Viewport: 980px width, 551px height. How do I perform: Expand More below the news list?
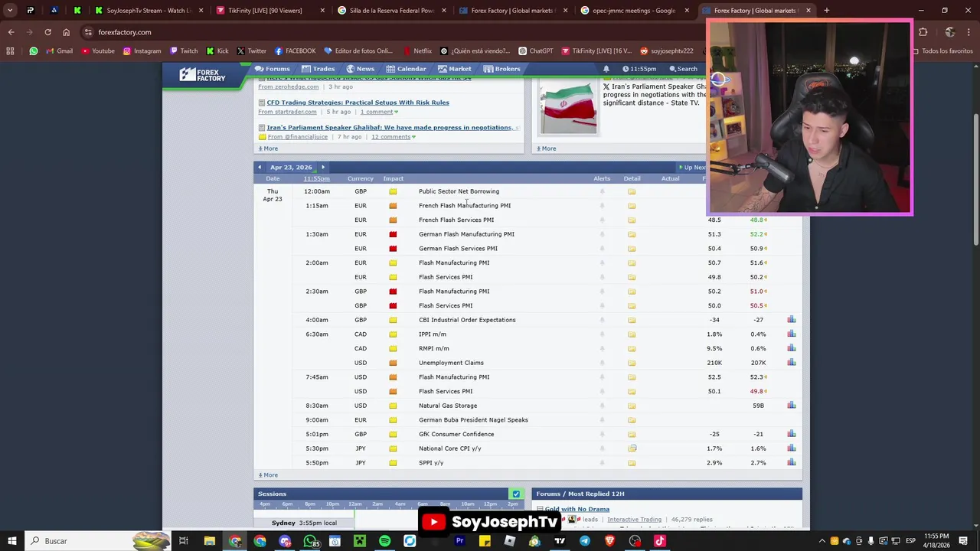click(268, 148)
